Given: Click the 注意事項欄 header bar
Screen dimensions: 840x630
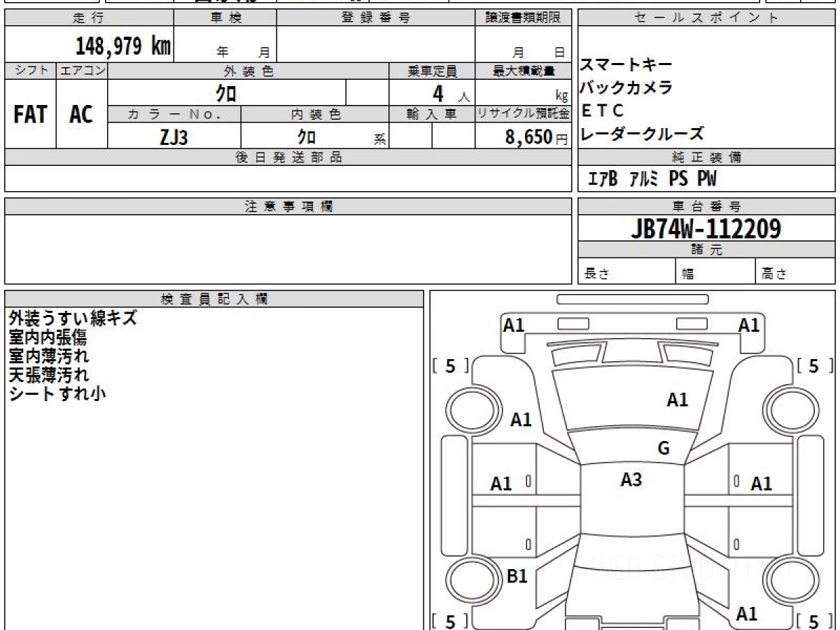Looking at the screenshot, I should (x=288, y=206).
